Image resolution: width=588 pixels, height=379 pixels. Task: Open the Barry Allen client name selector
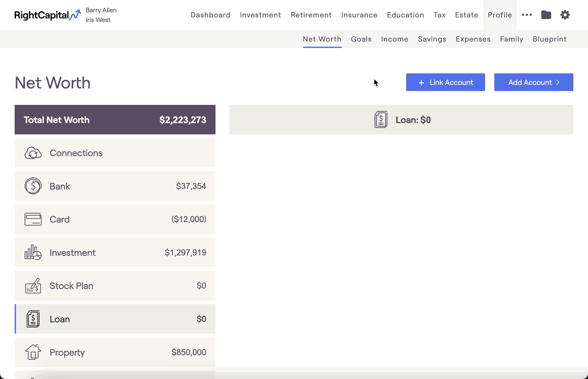[101, 10]
